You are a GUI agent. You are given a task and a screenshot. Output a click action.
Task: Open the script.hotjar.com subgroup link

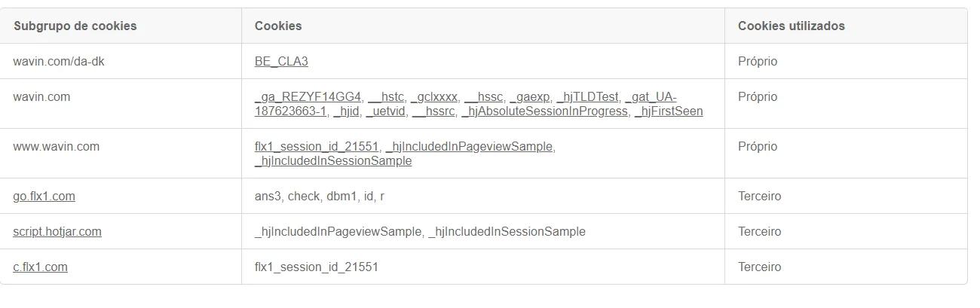coord(57,232)
